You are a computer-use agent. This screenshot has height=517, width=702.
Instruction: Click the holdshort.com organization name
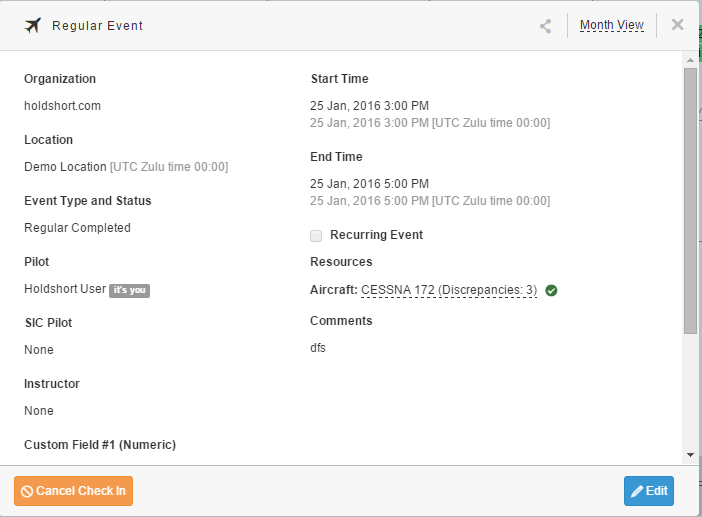[x=62, y=106]
